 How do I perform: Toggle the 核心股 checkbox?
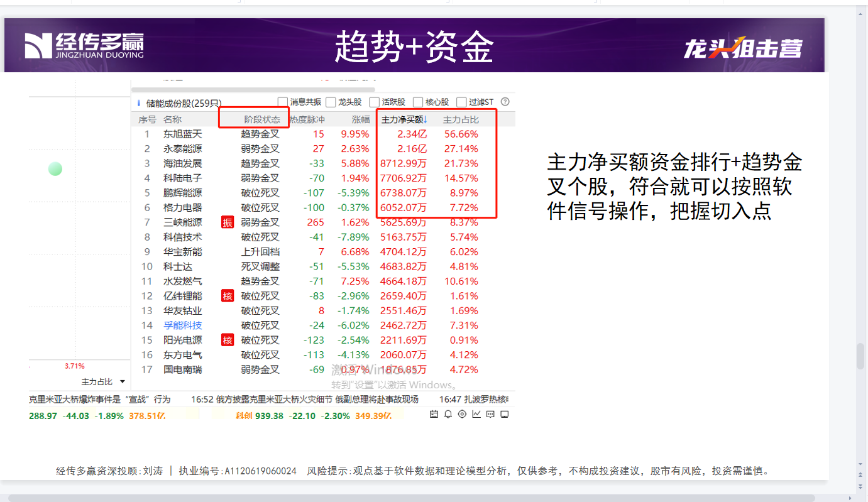point(418,102)
